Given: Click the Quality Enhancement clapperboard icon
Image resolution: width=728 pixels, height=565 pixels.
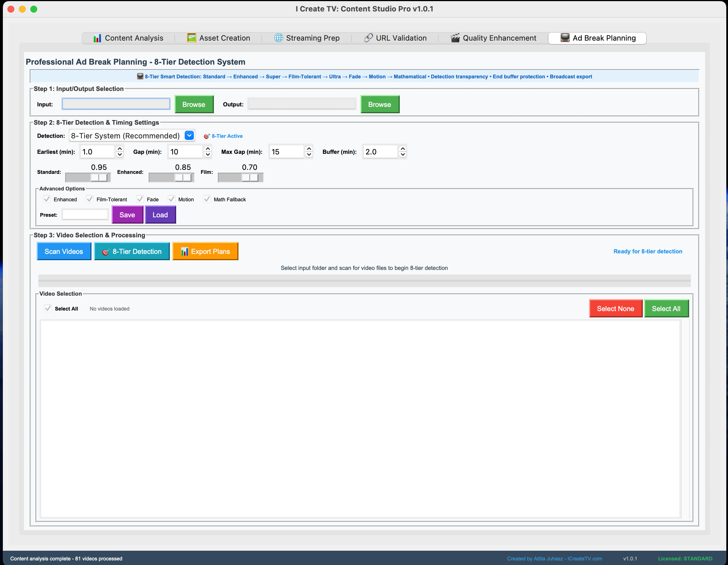Looking at the screenshot, I should point(455,38).
